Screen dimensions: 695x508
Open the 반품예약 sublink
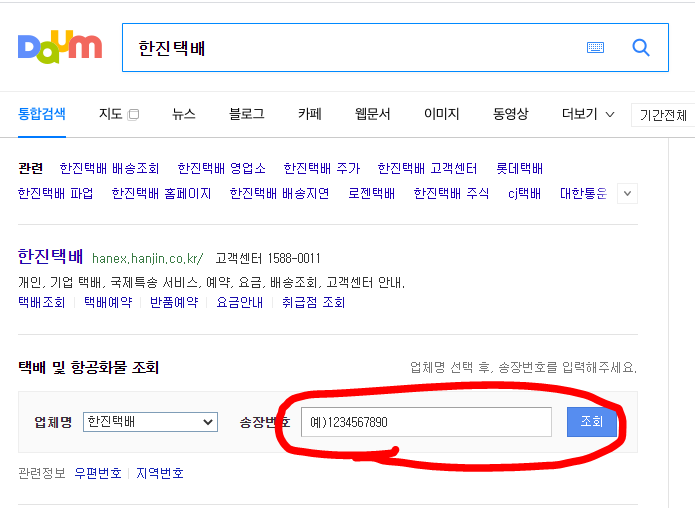coord(174,302)
